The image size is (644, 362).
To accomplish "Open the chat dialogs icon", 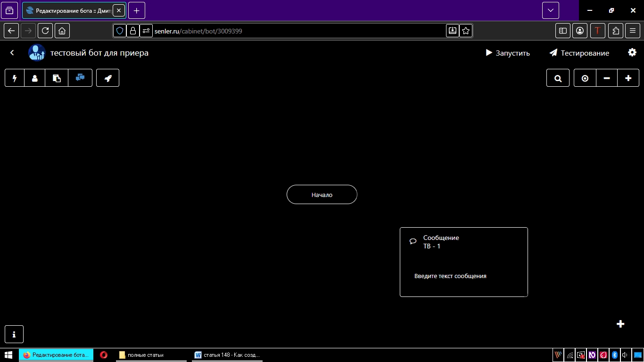I will 80,78.
